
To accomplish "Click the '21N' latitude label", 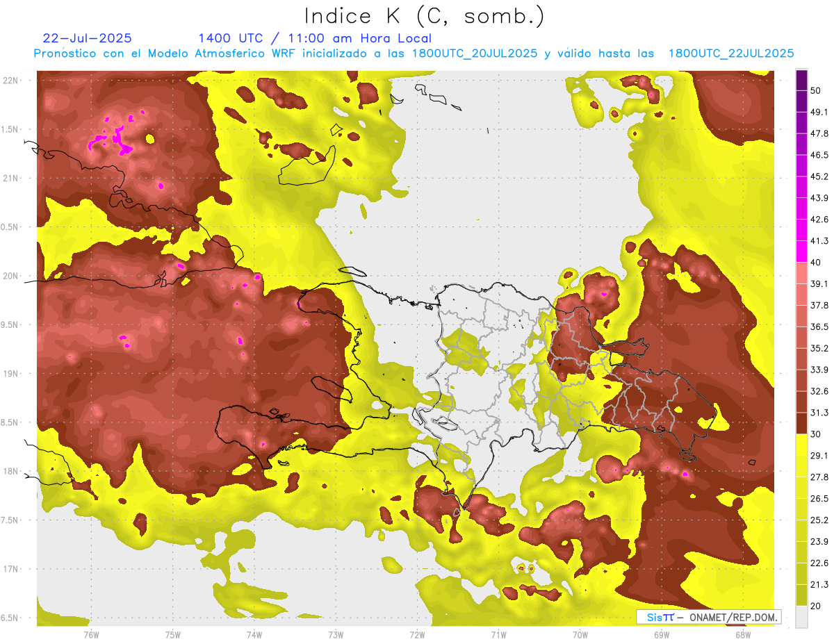I will pos(12,178).
